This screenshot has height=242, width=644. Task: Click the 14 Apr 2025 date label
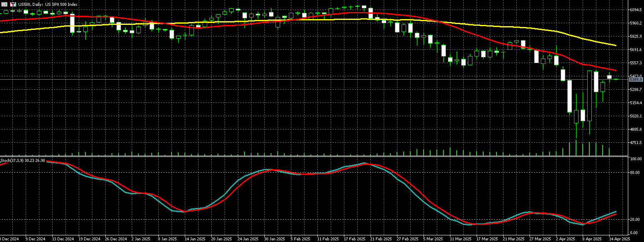619,239
